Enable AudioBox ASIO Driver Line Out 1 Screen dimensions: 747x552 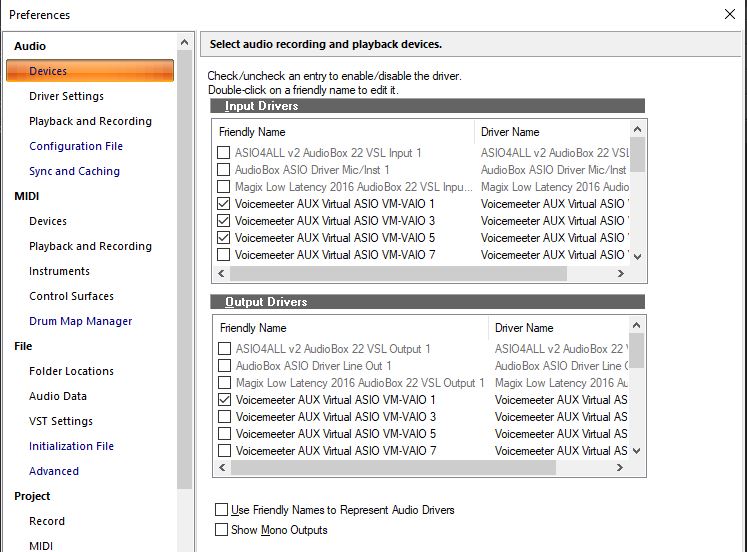(x=224, y=366)
